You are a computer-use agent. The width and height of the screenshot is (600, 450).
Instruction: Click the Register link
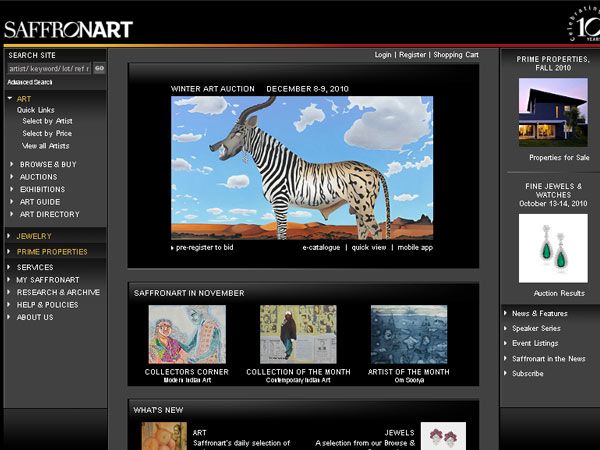(412, 55)
